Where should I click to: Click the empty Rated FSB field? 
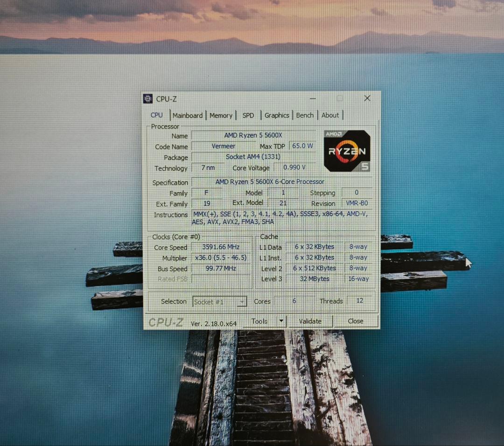(221, 279)
